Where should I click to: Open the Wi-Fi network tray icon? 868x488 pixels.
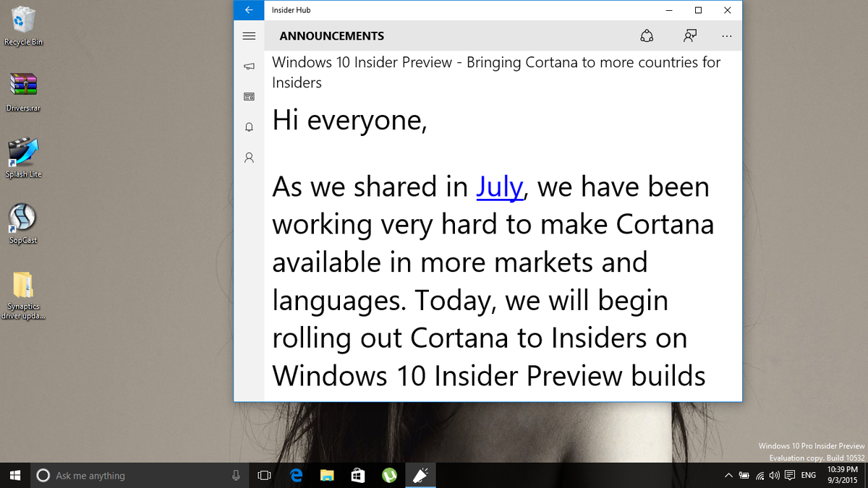(760, 475)
